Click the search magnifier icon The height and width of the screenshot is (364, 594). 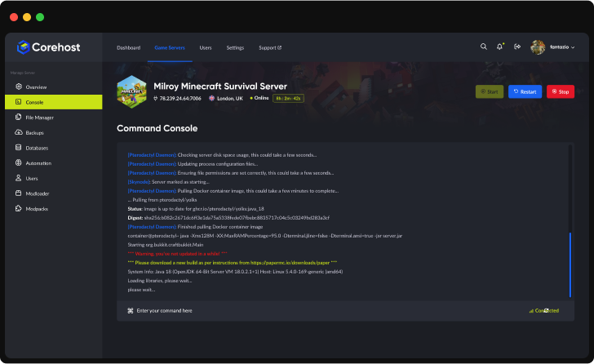[483, 47]
